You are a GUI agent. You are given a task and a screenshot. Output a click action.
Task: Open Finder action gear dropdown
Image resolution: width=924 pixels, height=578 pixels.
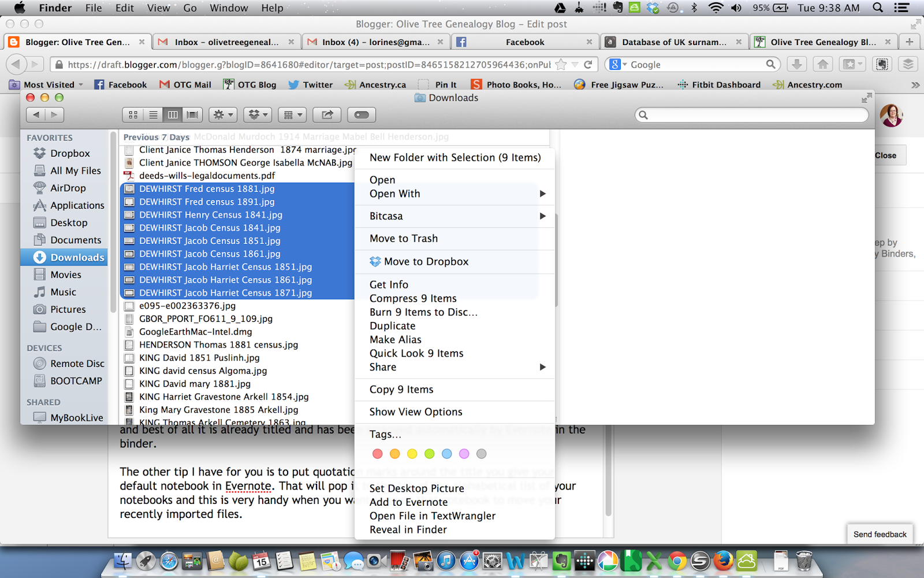click(x=223, y=115)
